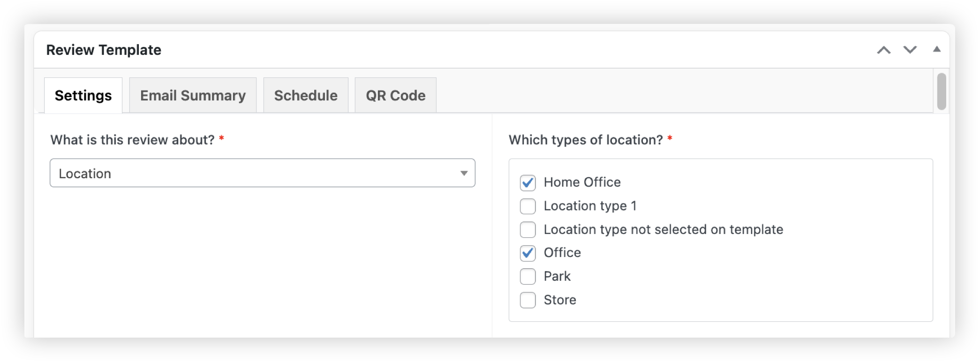This screenshot has width=980, height=362.
Task: Click the 'Which types of location?' label
Action: coord(586,140)
